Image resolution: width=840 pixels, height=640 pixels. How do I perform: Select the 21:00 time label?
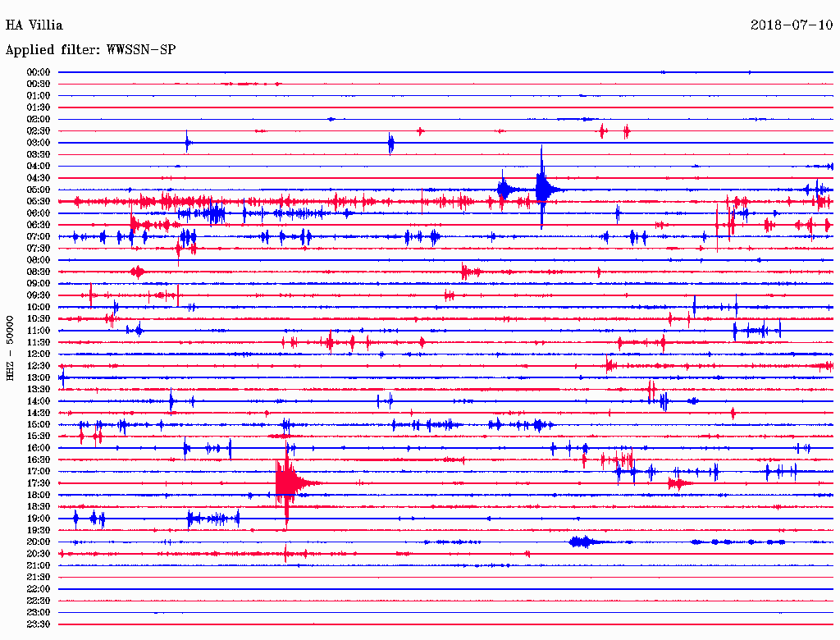[39, 565]
